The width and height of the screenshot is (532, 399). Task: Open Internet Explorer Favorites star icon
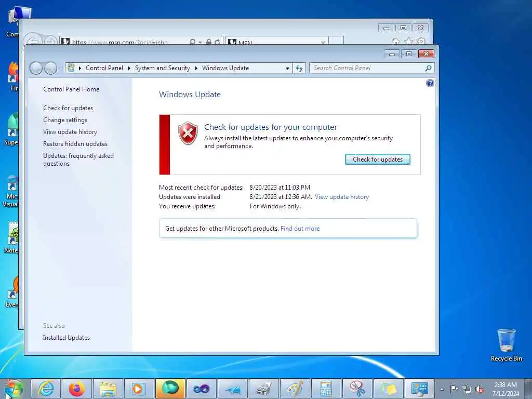tap(408, 42)
